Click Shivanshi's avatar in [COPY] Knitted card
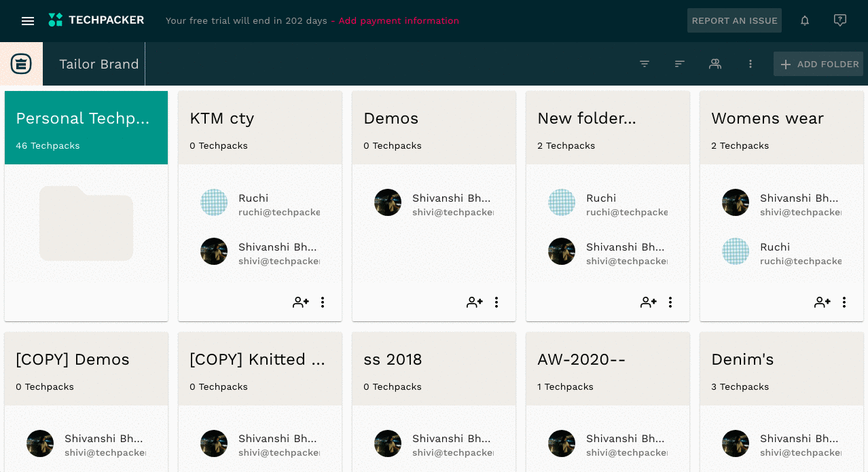Image resolution: width=868 pixels, height=472 pixels. [x=214, y=443]
